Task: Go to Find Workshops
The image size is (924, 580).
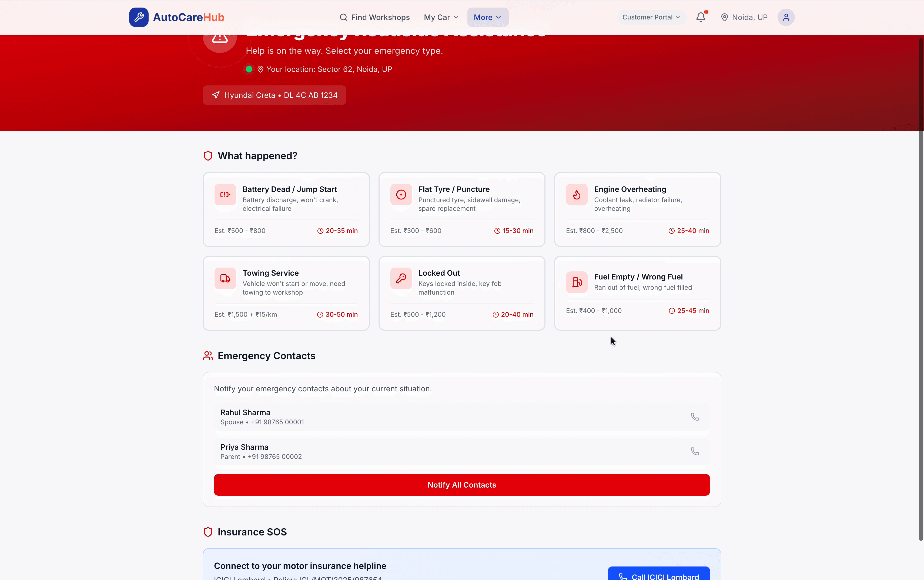Action: [x=374, y=17]
